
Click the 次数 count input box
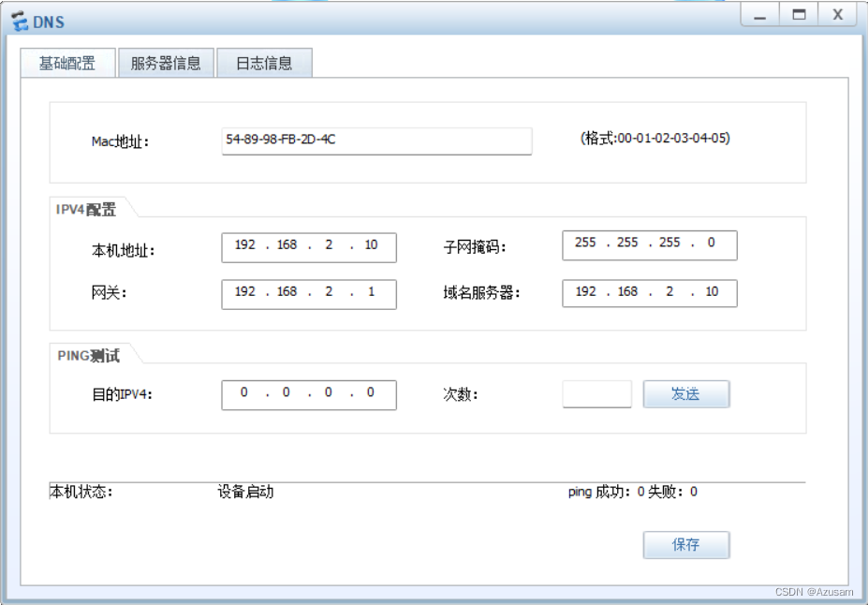(596, 394)
